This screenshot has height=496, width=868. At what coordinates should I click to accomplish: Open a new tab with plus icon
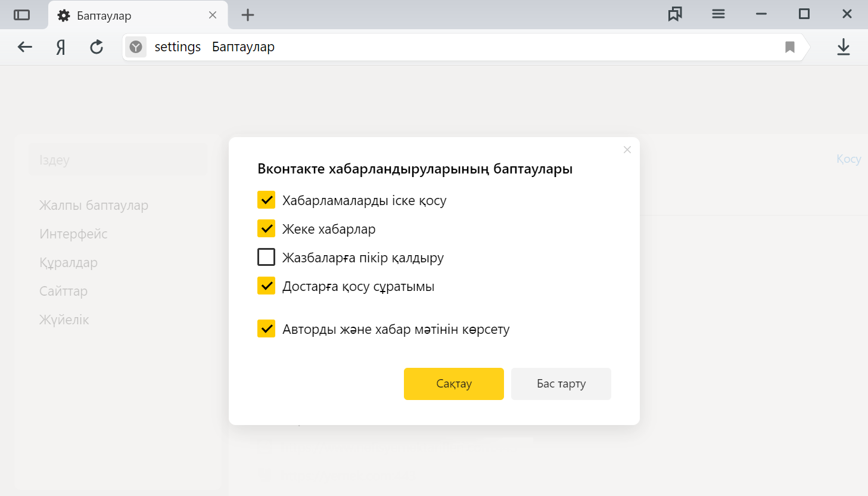[x=248, y=15]
